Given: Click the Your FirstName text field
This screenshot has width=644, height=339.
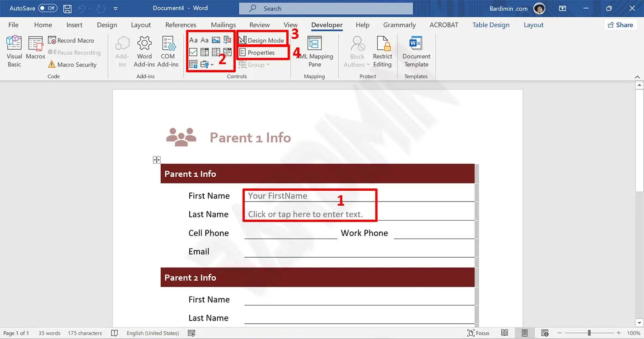Looking at the screenshot, I should (x=289, y=196).
